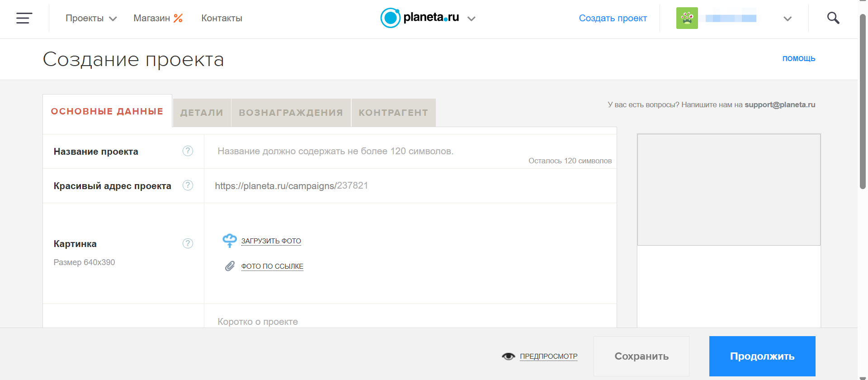868x380 pixels.
Task: Click the planeta.ru logo icon
Action: click(x=390, y=18)
